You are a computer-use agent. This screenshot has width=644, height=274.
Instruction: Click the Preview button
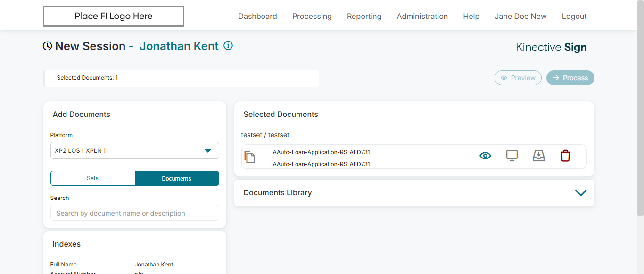[518, 78]
